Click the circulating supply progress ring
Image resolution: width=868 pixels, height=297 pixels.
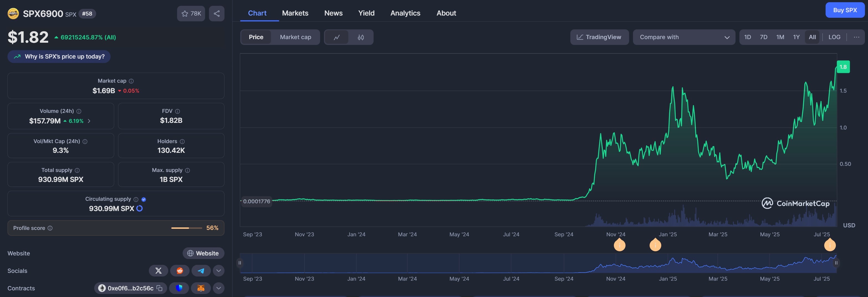[139, 209]
